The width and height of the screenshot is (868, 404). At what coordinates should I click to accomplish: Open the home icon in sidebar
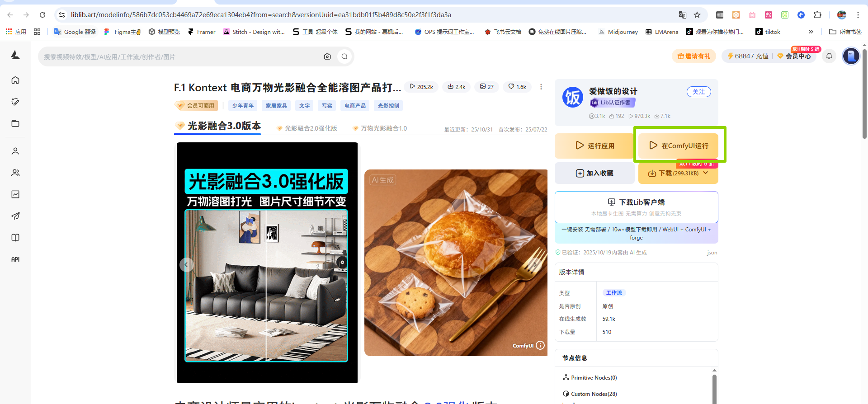point(15,80)
